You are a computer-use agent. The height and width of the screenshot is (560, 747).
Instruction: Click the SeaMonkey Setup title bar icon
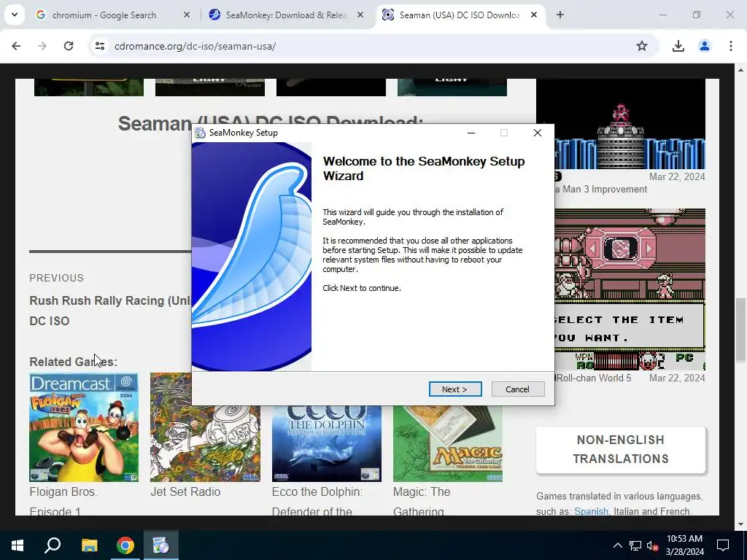200,133
